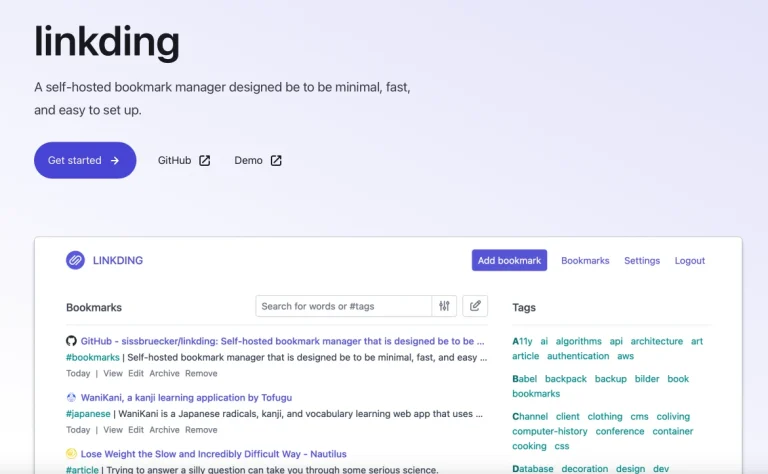Click the large linkding page title
Viewport: 768px width, 474px height.
pyautogui.click(x=107, y=42)
